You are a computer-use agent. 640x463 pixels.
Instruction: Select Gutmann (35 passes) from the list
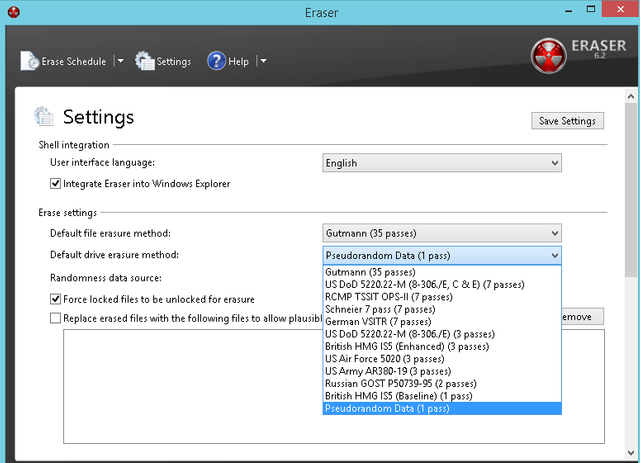point(442,272)
